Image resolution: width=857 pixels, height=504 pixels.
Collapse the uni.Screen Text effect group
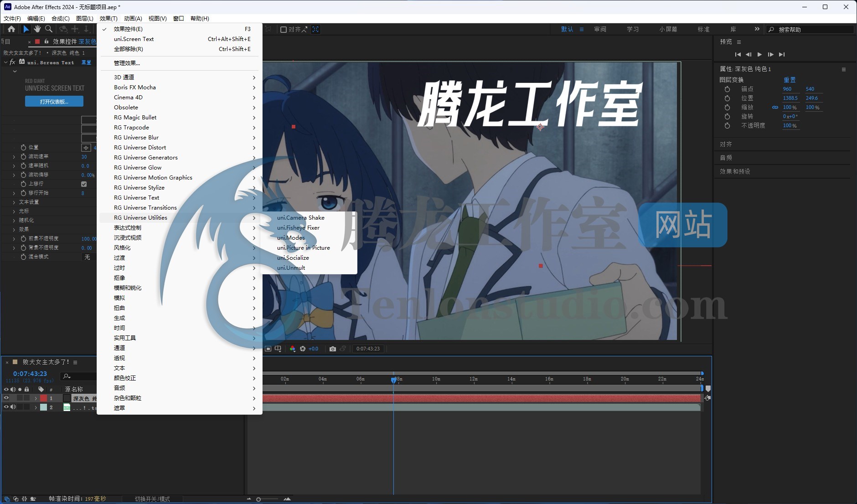5,62
